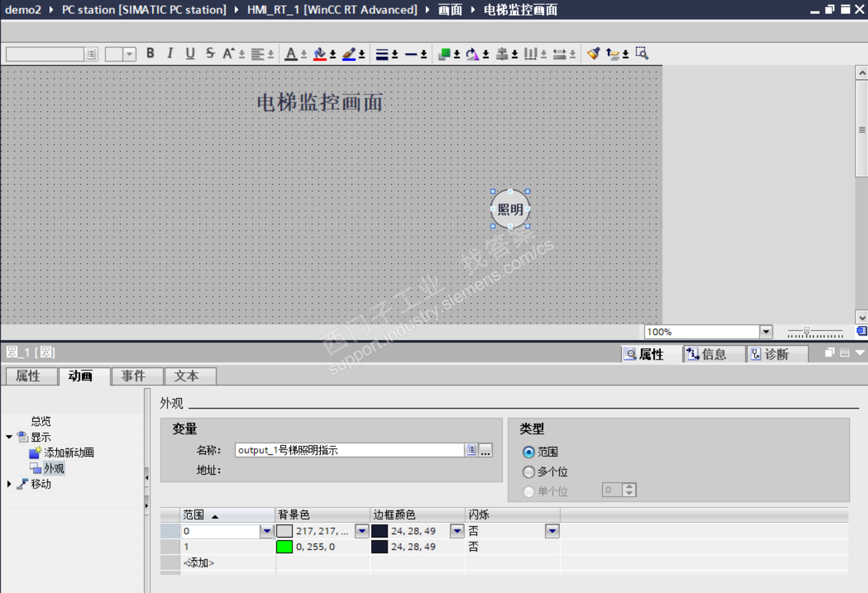This screenshot has width=868, height=593.
Task: Click the green background color swatch for range 1
Action: coord(284,547)
